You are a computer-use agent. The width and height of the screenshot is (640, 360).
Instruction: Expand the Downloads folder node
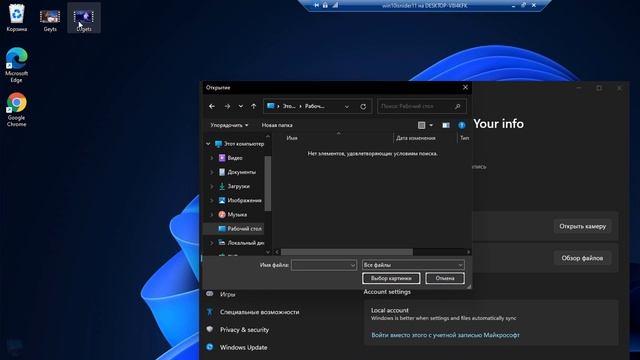point(211,187)
